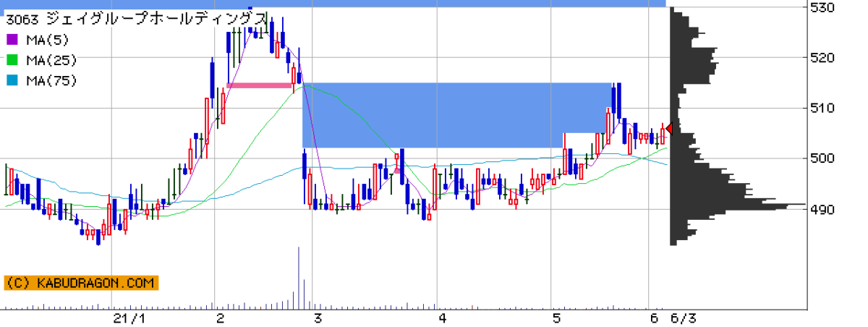868x327 pixels.
Task: Click the purple MA(5) legend swatch
Action: [x=11, y=39]
